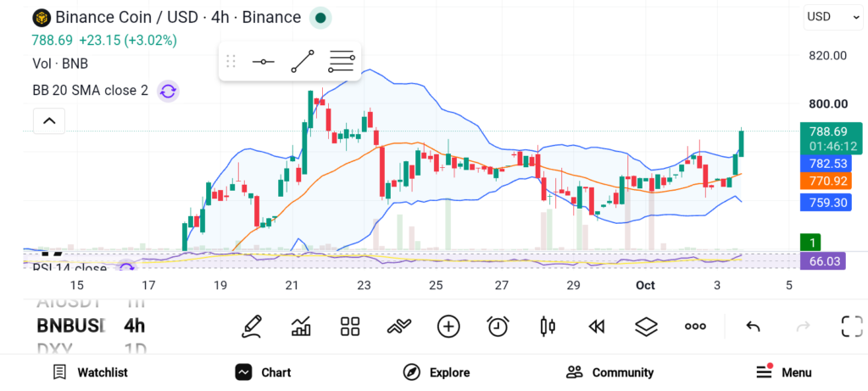Tap the add plus circle icon
The width and height of the screenshot is (868, 391).
point(448,327)
